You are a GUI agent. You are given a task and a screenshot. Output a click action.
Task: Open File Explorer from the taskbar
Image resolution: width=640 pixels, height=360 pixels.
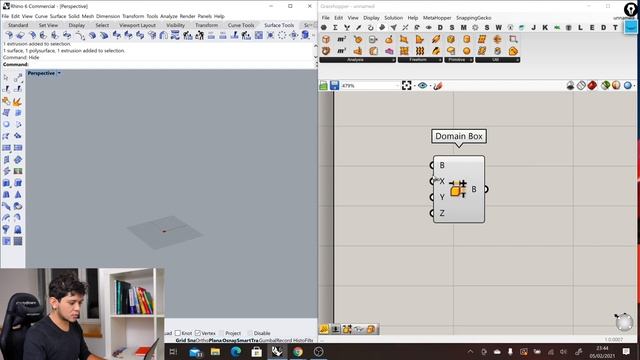[215, 351]
